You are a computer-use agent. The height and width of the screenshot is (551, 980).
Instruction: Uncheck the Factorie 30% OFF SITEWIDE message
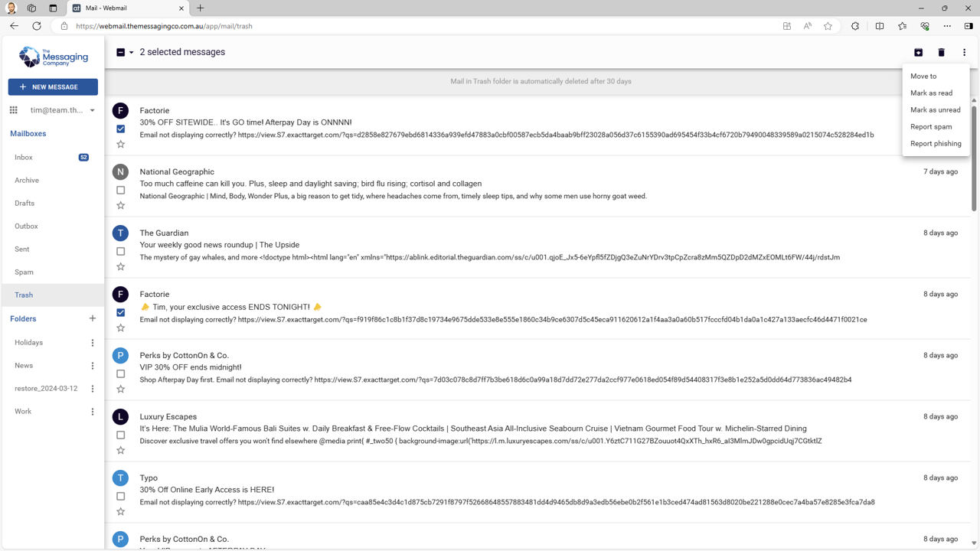click(120, 129)
